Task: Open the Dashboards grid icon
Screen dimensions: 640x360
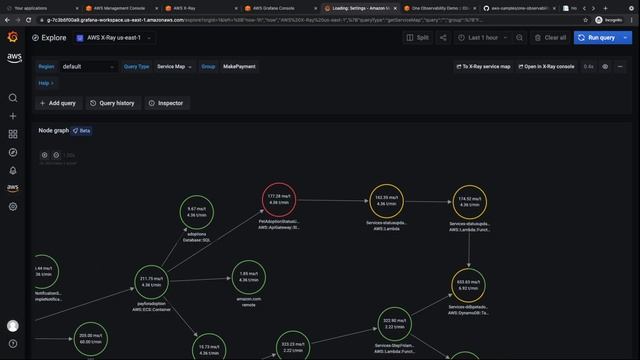Action: point(13,134)
